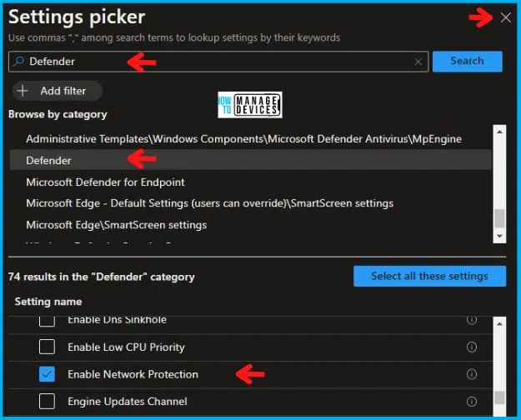This screenshot has width=521, height=420.
Task: Clear the Defender search text
Action: (418, 62)
